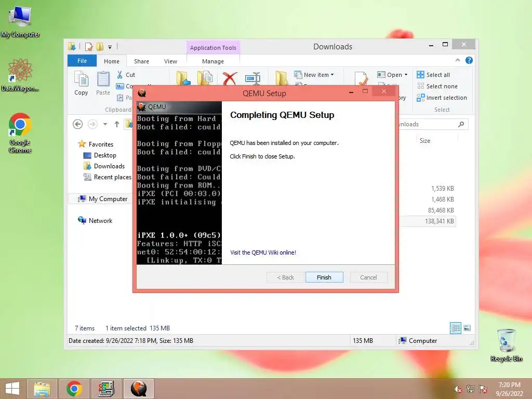Click the Back button in QEMU Setup

pos(285,277)
